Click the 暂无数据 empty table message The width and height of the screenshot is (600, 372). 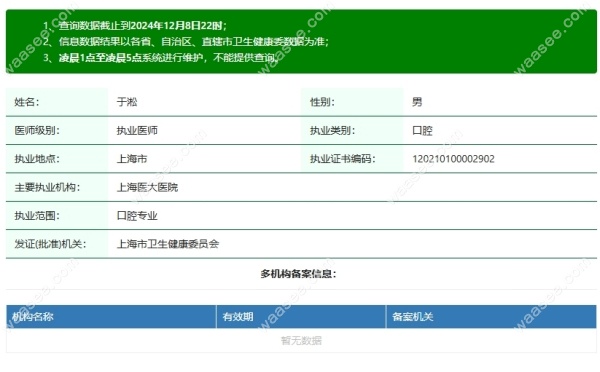pos(301,340)
